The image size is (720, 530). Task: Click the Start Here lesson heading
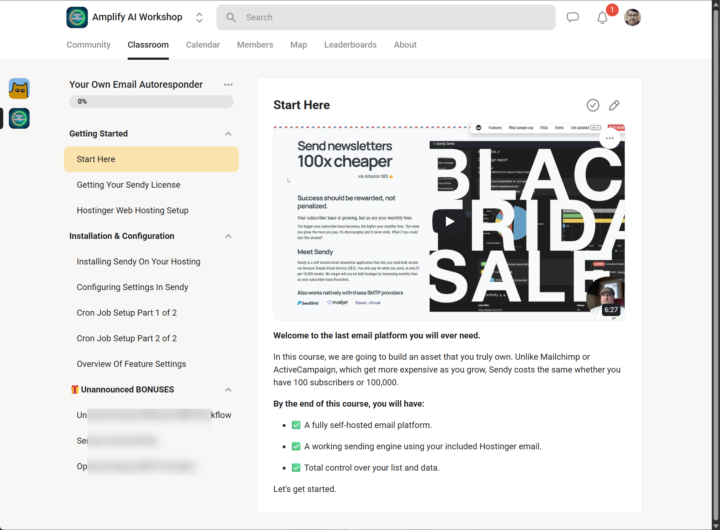coord(301,105)
